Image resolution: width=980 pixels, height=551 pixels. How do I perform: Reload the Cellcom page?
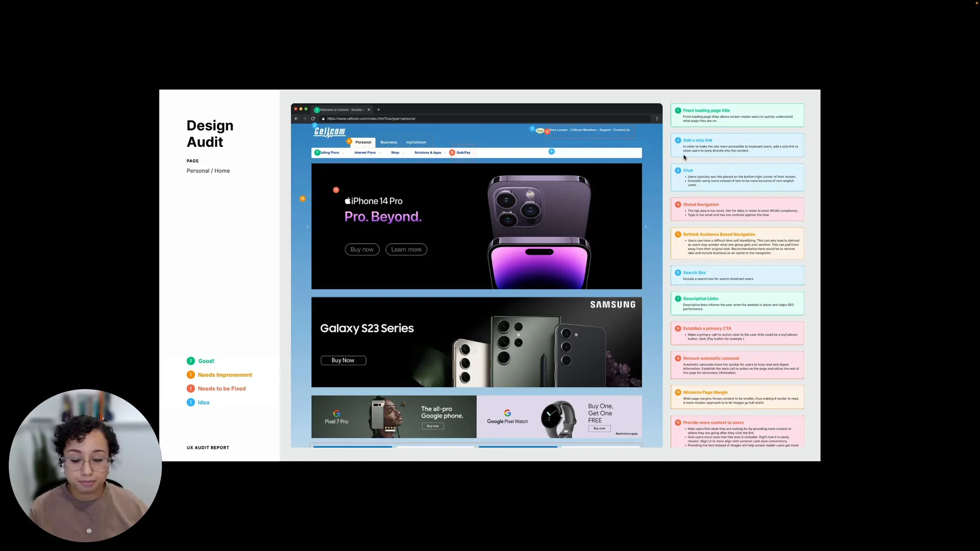tap(313, 118)
